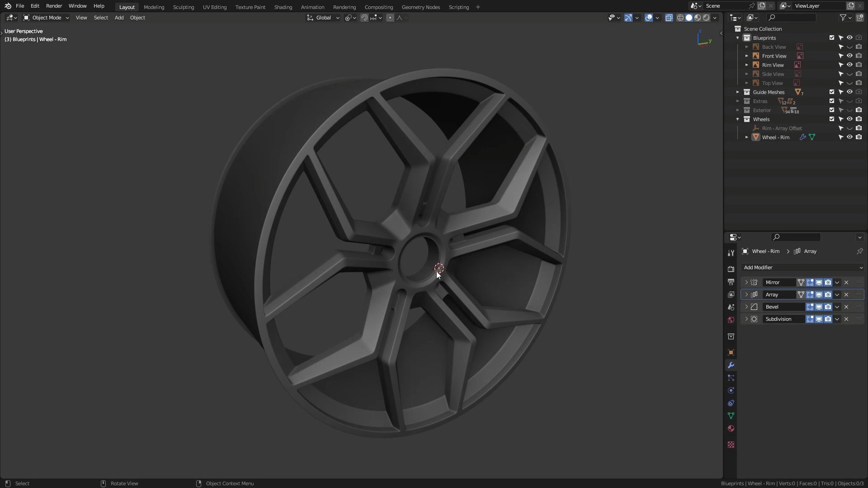Open the Object Data properties tab
868x488 pixels.
click(731, 416)
